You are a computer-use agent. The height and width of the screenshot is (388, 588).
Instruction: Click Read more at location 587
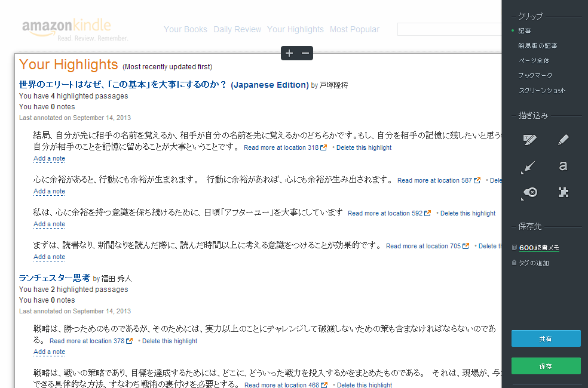tap(434, 180)
